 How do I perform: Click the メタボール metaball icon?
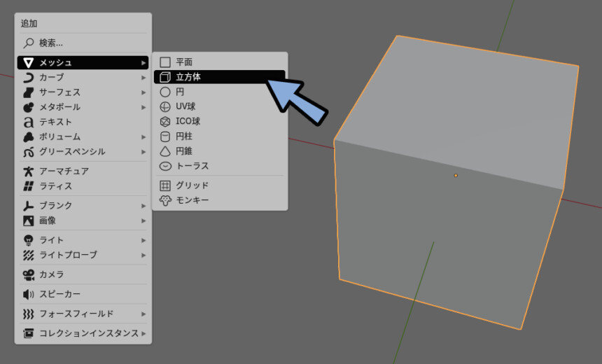[29, 107]
